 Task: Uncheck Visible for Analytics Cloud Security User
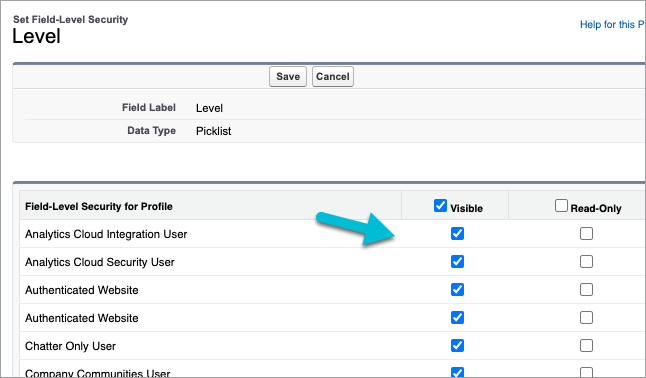click(457, 262)
